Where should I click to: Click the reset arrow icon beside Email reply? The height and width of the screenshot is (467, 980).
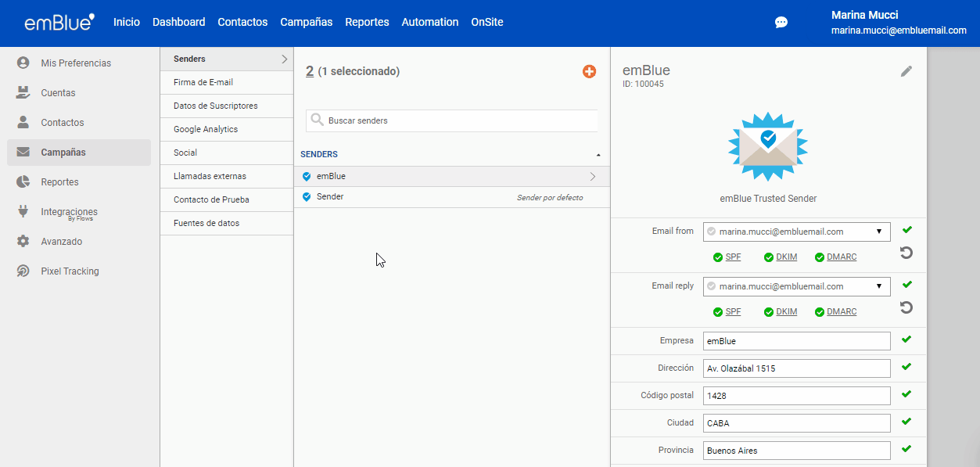pyautogui.click(x=906, y=307)
